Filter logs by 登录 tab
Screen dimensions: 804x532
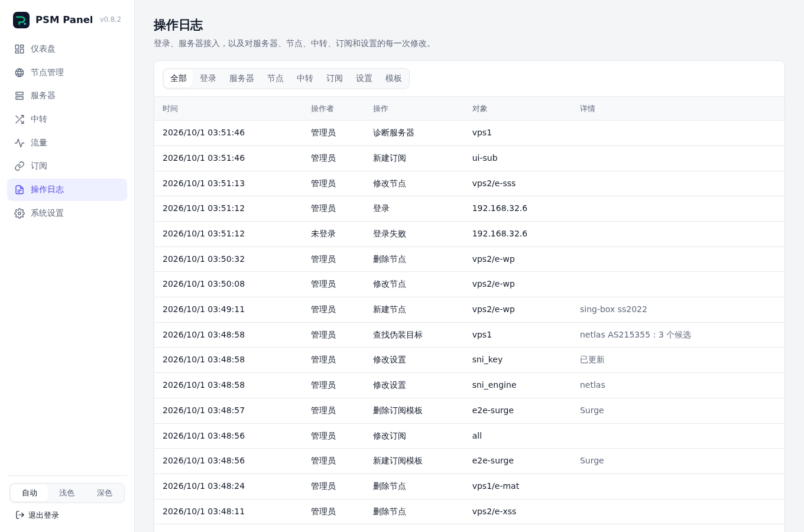[x=208, y=79]
